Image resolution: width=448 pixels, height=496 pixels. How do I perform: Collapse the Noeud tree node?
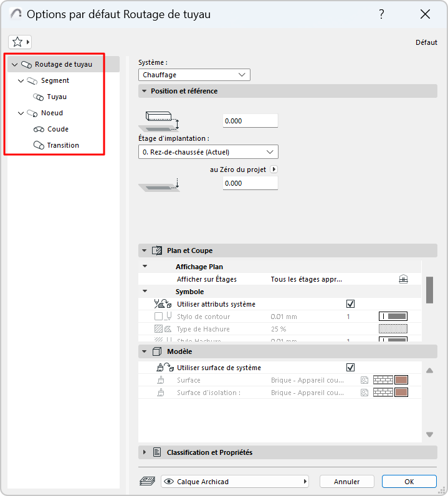21,113
